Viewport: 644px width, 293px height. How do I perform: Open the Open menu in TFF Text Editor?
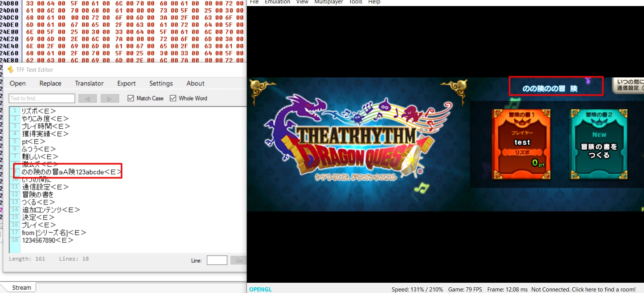[18, 83]
